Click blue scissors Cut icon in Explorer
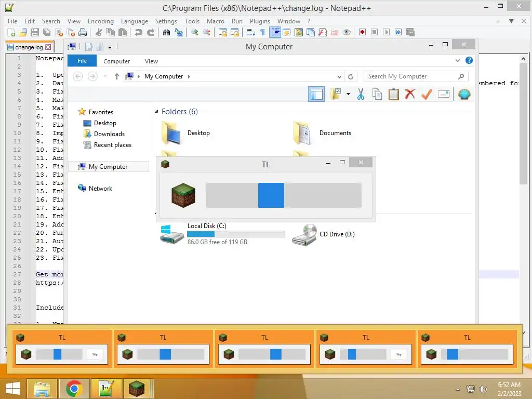This screenshot has height=399, width=532. coord(361,94)
